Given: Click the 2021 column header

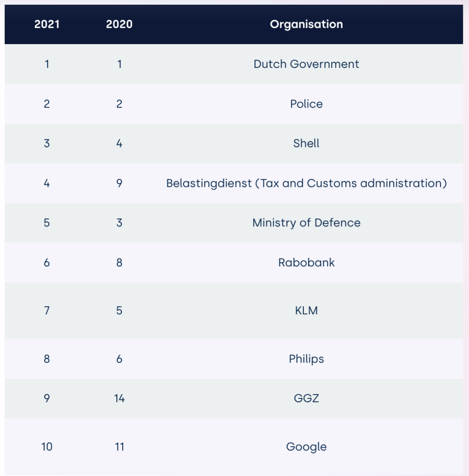Looking at the screenshot, I should (47, 24).
